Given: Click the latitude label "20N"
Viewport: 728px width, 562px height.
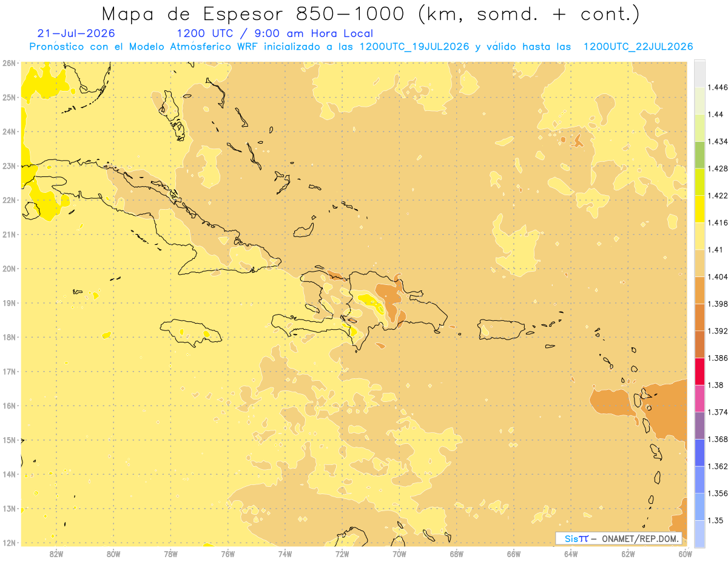Looking at the screenshot, I should tap(9, 269).
